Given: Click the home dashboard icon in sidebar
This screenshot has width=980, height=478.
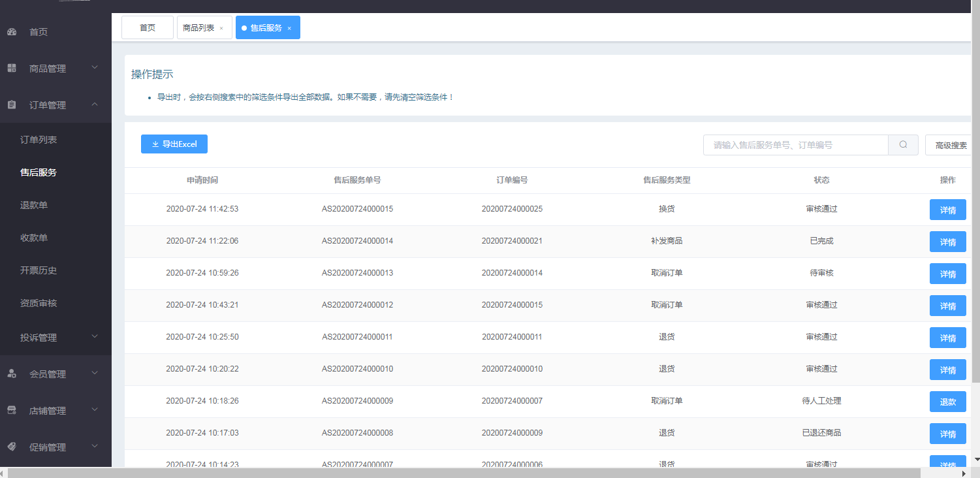Looking at the screenshot, I should [12, 32].
